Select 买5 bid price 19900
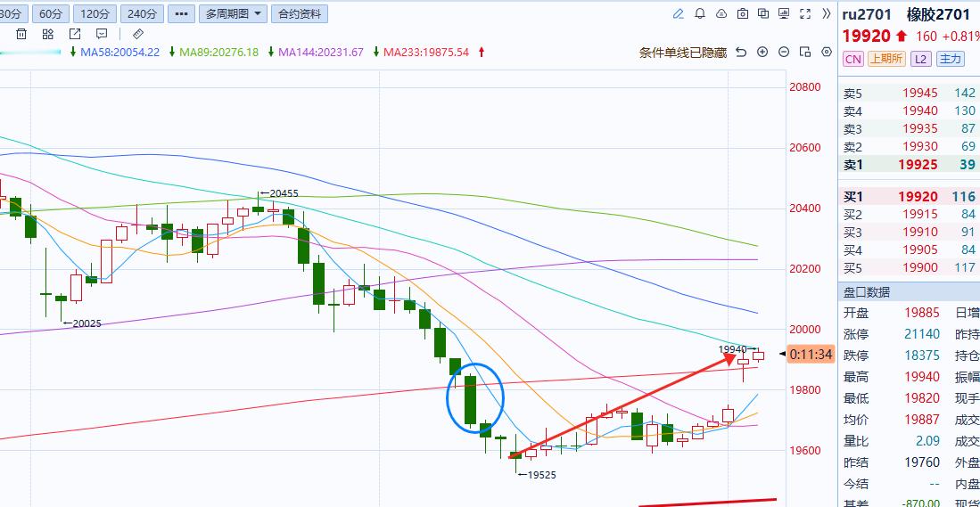980x507 pixels. 920,268
